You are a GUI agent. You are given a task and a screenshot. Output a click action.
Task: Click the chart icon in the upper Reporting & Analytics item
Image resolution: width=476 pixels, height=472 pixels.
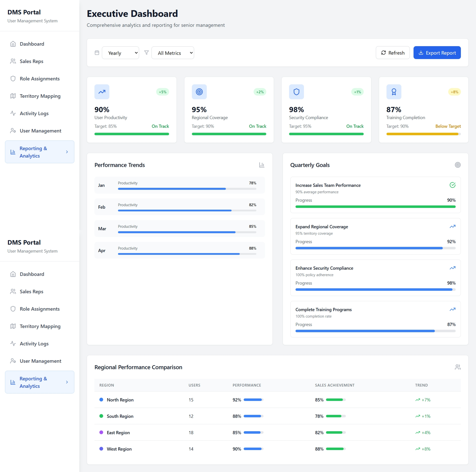coord(13,152)
